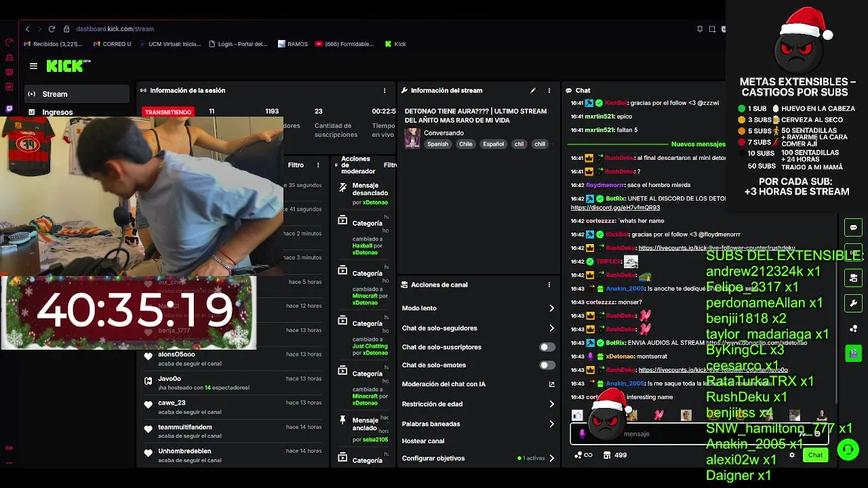
Task: Open Login - Portal bookmark
Action: (x=237, y=44)
